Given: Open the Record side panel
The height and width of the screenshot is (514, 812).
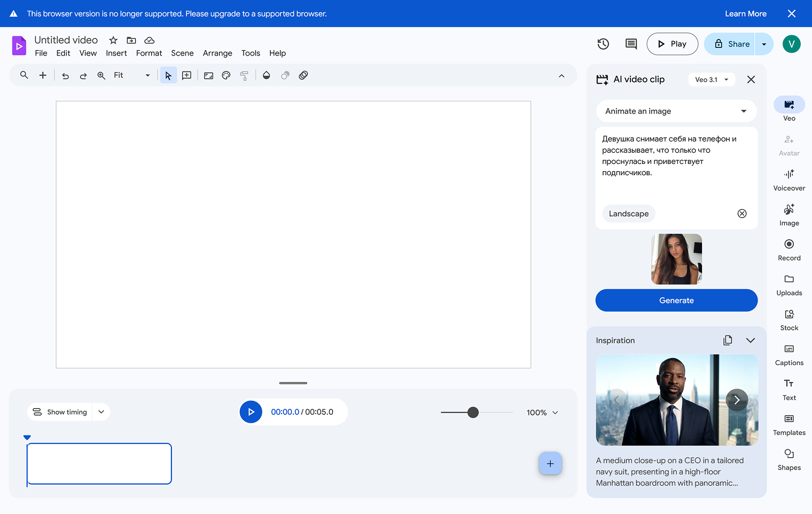Looking at the screenshot, I should 789,250.
